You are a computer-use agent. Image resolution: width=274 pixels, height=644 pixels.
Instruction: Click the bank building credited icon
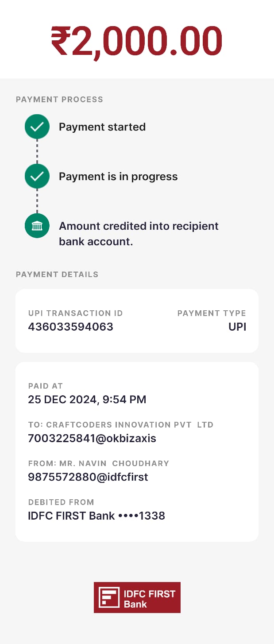[x=37, y=226]
